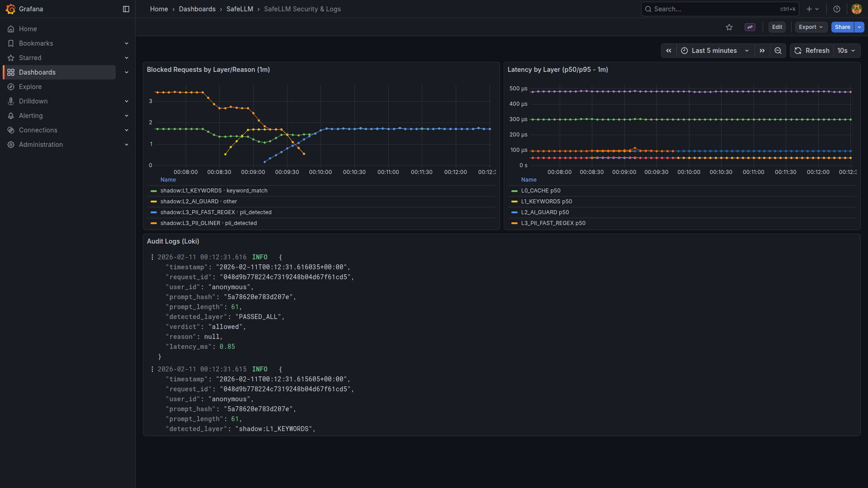Toggle L1_KEYWORDS p50 series

click(547, 202)
